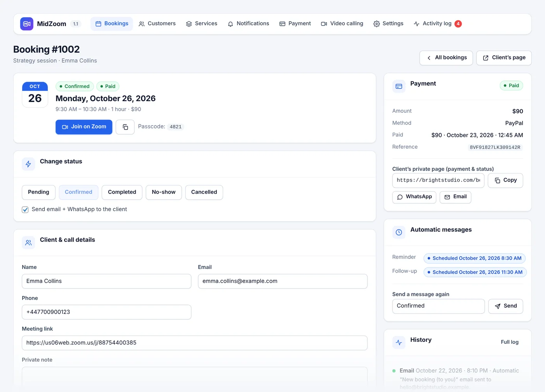Open the Full log link
Image resolution: width=545 pixels, height=392 pixels.
(510, 342)
